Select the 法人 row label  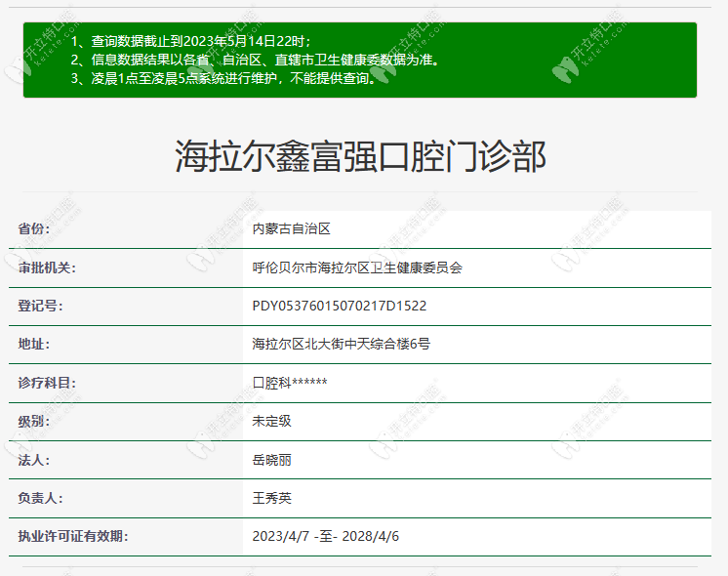point(33,459)
